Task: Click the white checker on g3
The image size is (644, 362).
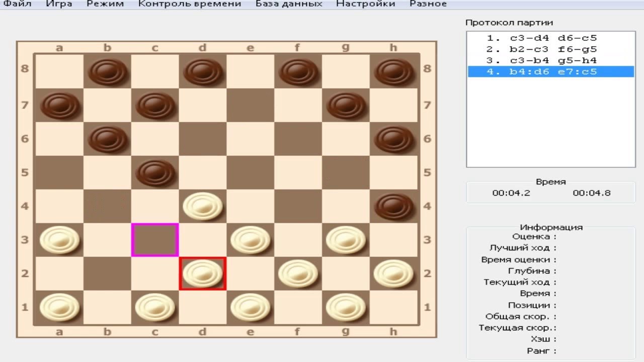Action: (x=346, y=240)
